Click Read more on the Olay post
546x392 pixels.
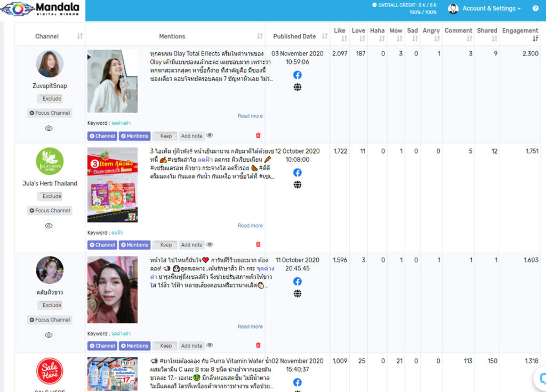[250, 116]
